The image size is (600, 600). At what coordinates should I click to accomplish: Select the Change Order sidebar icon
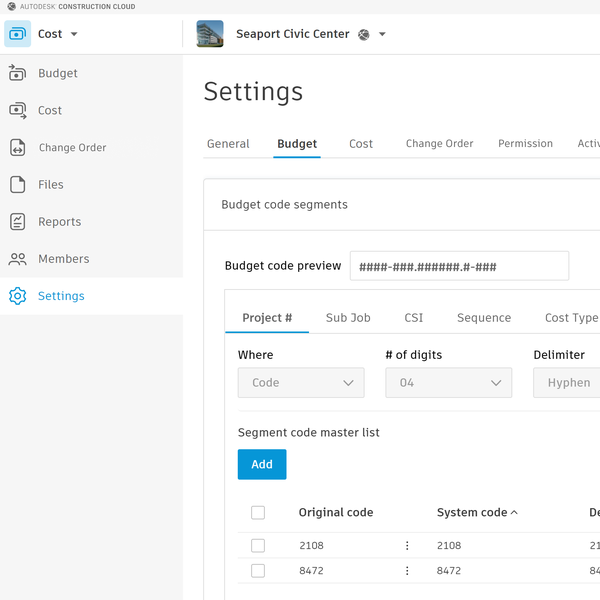pyautogui.click(x=17, y=147)
